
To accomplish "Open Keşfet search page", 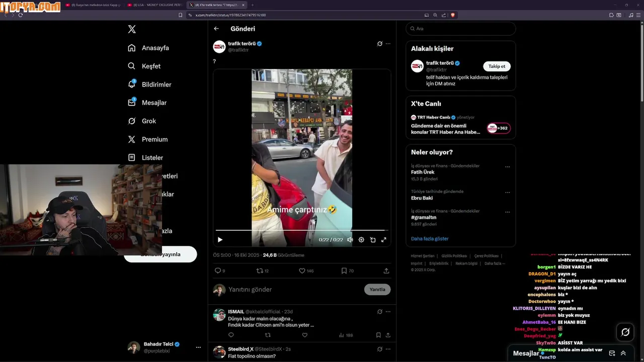I will pyautogui.click(x=144, y=66).
